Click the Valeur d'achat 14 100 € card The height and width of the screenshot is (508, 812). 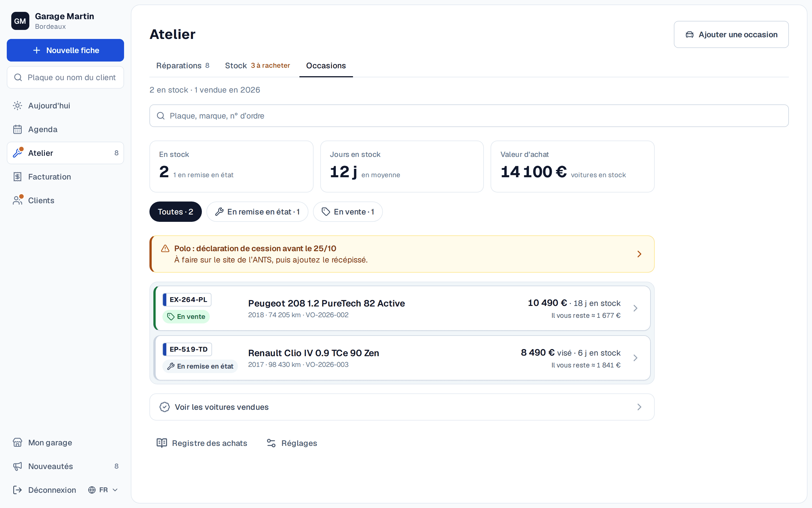572,166
